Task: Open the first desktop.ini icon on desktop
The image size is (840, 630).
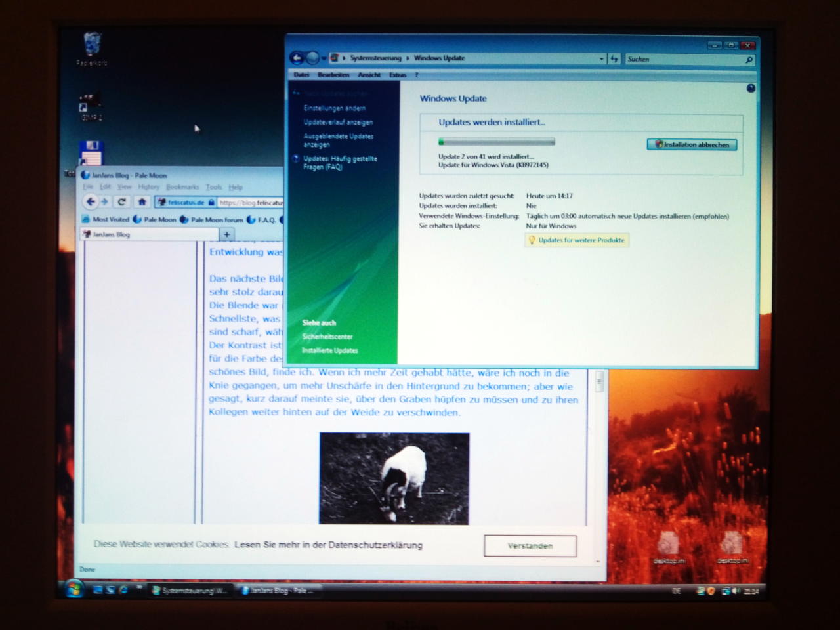Action: point(669,549)
